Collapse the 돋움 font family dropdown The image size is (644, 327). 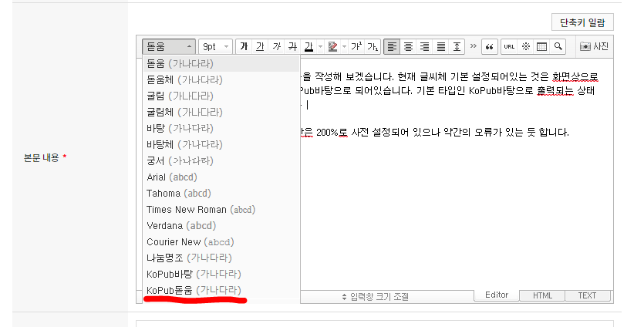click(x=169, y=46)
